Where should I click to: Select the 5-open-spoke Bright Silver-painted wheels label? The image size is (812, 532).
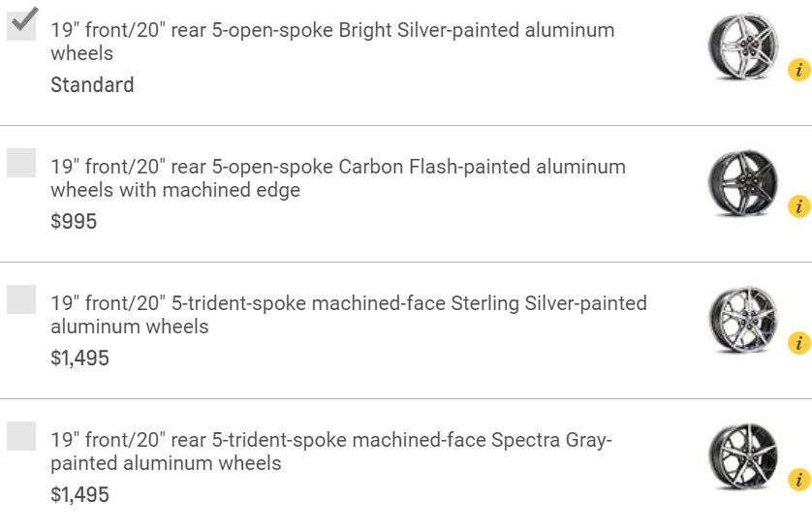point(332,42)
